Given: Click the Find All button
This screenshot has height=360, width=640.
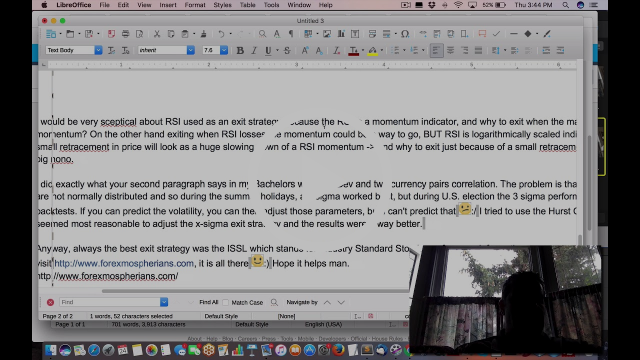Looking at the screenshot, I should click(x=209, y=302).
